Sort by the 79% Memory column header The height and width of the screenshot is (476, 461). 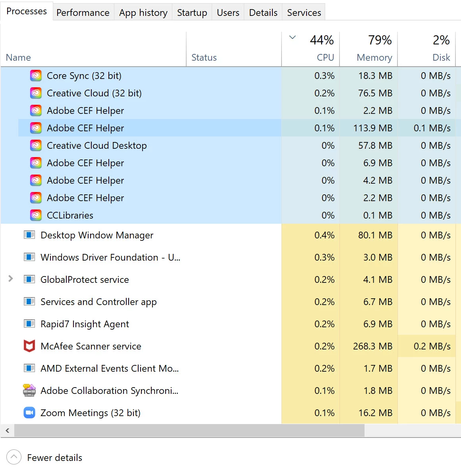pyautogui.click(x=368, y=49)
